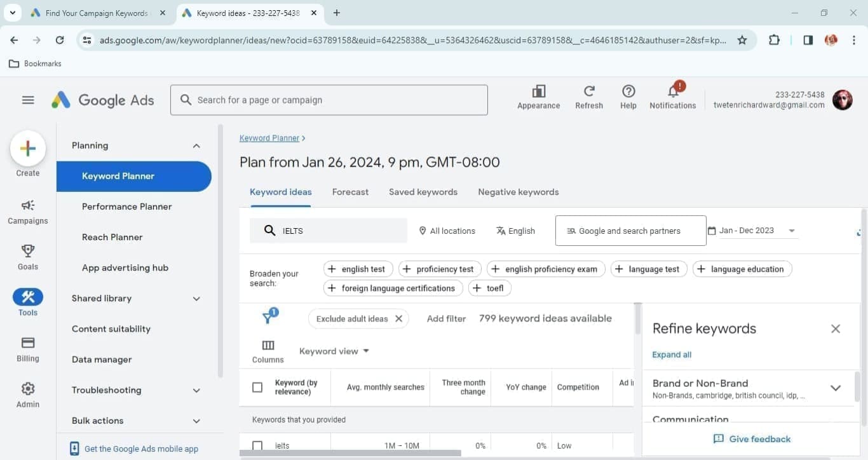The height and width of the screenshot is (460, 868).
Task: Open Notifications bell
Action: click(x=673, y=97)
